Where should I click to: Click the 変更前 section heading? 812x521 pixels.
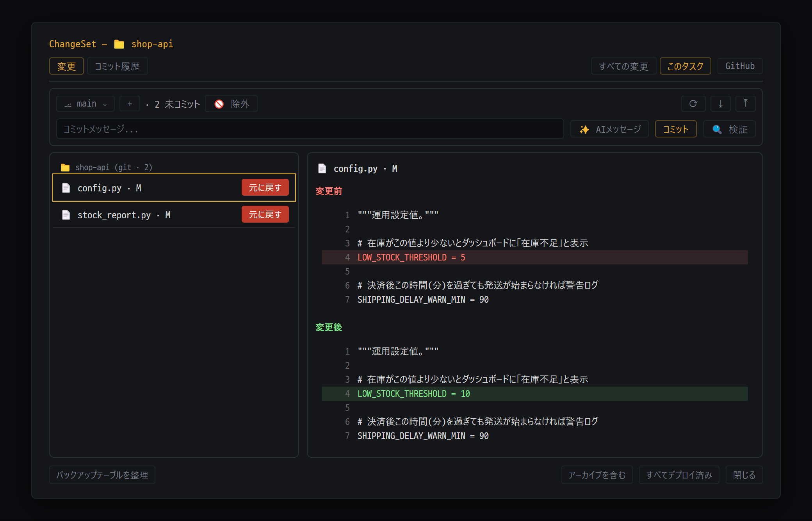[329, 191]
